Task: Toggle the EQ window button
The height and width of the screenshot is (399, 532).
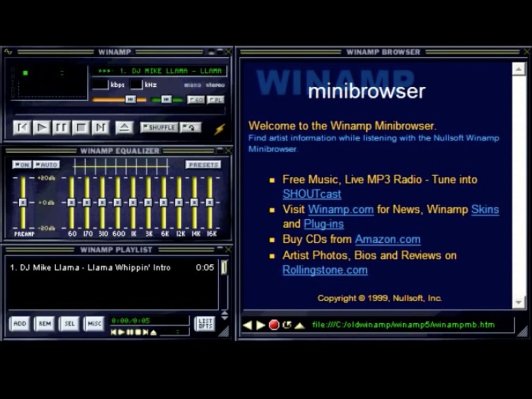Action: (x=196, y=100)
